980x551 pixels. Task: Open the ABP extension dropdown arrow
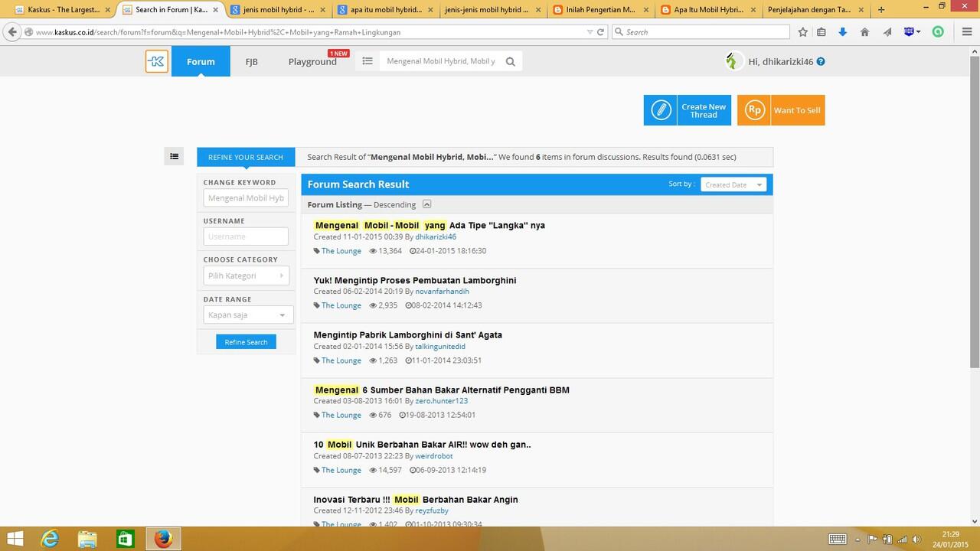[918, 32]
